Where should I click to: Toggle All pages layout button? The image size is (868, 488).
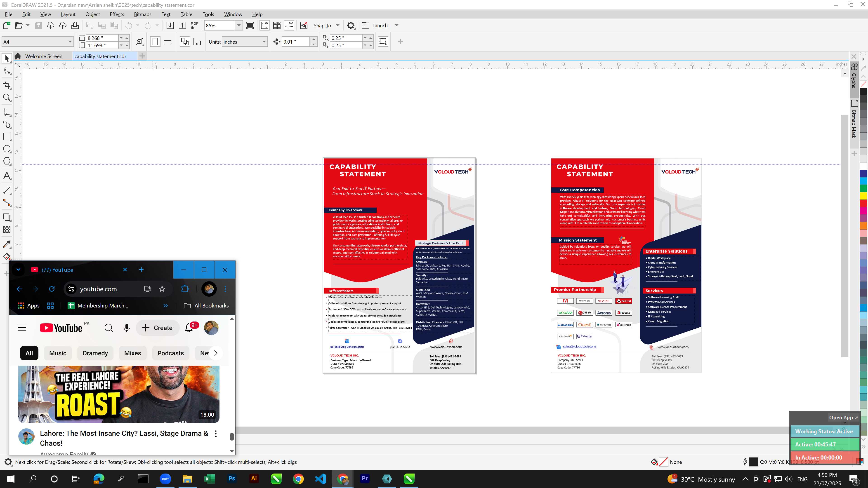pyautogui.click(x=185, y=42)
